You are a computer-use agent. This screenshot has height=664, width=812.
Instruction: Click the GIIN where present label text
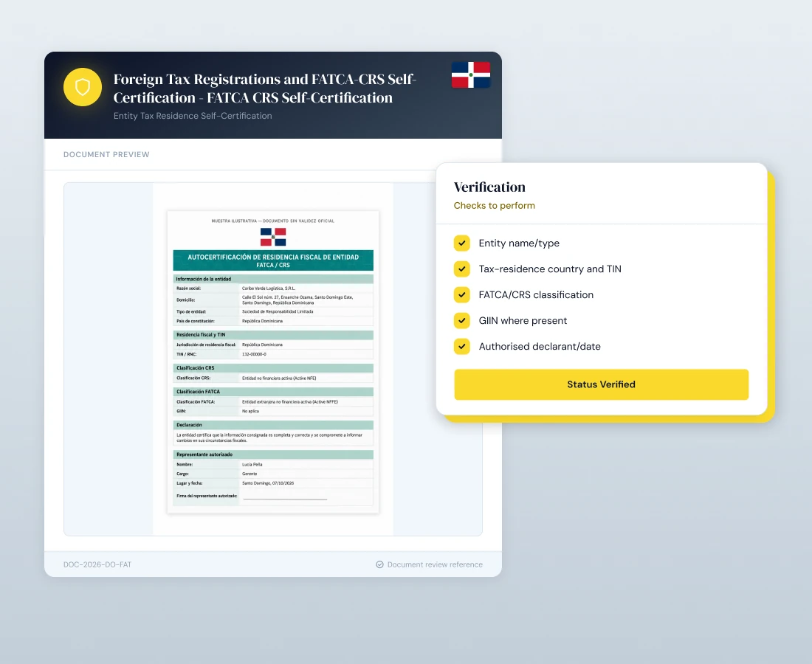pos(523,321)
